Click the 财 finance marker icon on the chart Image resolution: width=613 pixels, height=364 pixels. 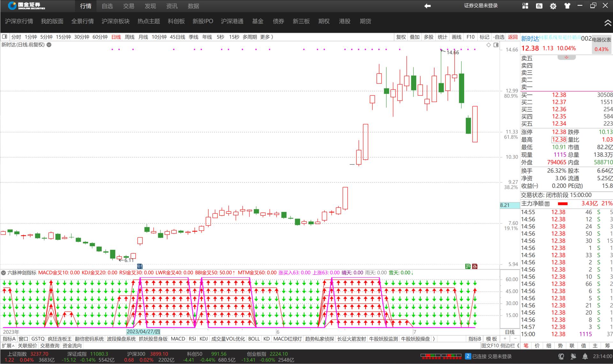pos(140,266)
